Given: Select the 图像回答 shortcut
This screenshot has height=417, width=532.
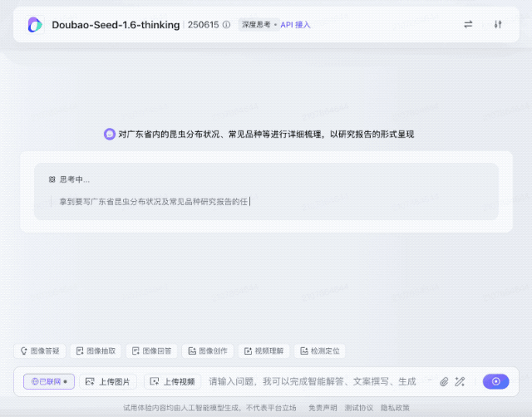Looking at the screenshot, I should (x=151, y=351).
